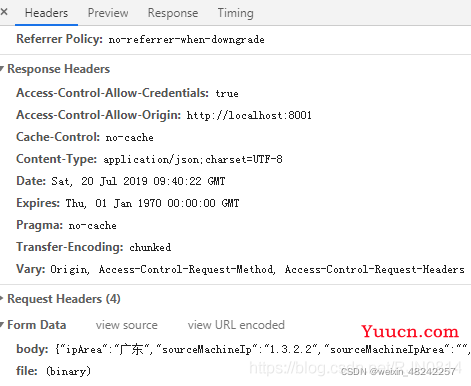The height and width of the screenshot is (386, 471).
Task: Select the Vary value starting with Origin
Action: tap(257, 269)
